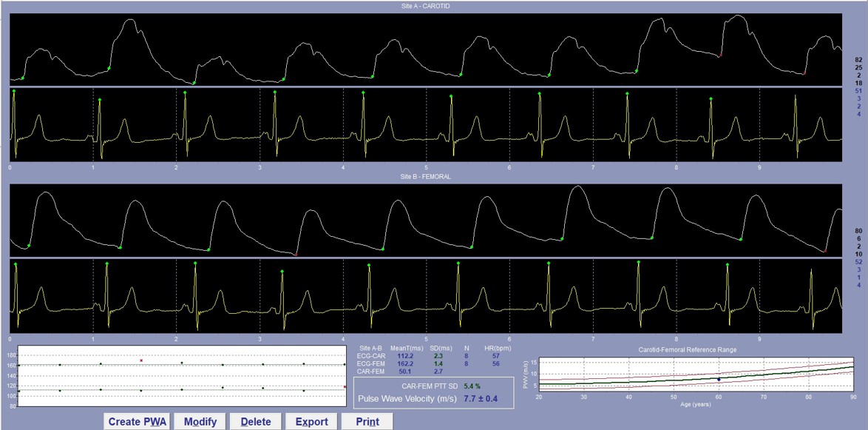Click last red rejected marker on carotid waveform
Image resolution: width=868 pixels, height=430 pixels.
coord(804,73)
